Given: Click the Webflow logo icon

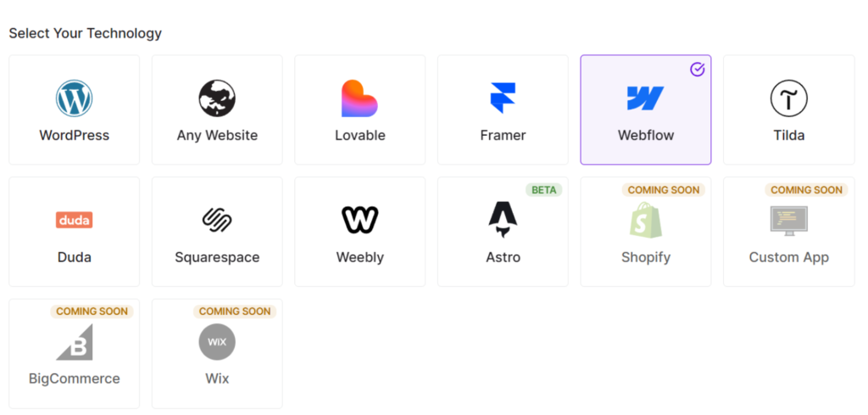Looking at the screenshot, I should [x=645, y=98].
